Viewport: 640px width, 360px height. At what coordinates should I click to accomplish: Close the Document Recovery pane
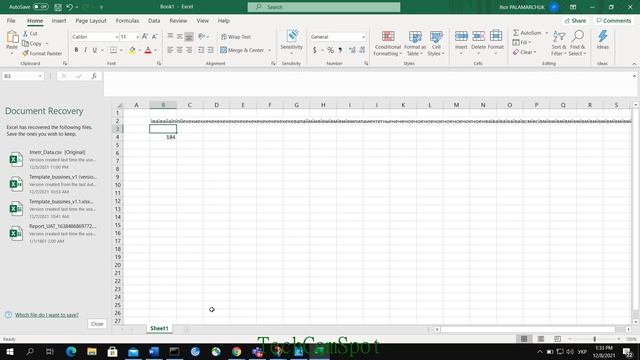tap(97, 324)
